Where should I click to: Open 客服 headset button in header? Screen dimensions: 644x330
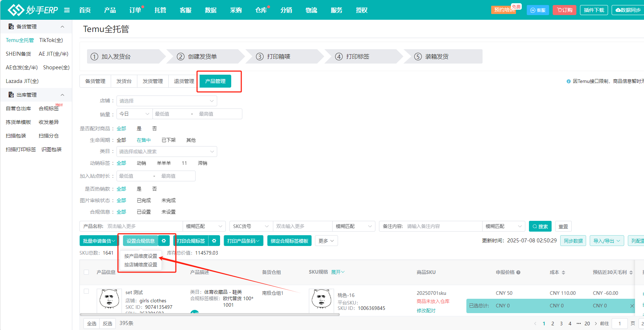(538, 10)
